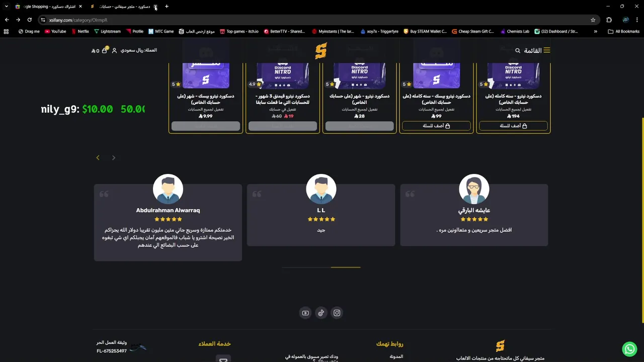The width and height of the screenshot is (644, 362).
Task: Open the 28 Nitro monthly product image
Action: pyautogui.click(x=360, y=75)
